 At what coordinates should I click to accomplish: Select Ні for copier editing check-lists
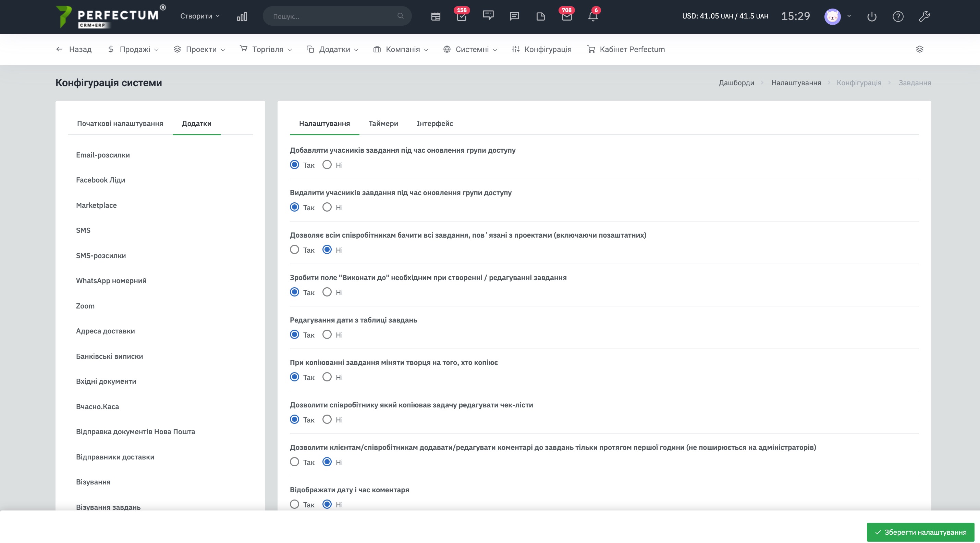click(327, 419)
